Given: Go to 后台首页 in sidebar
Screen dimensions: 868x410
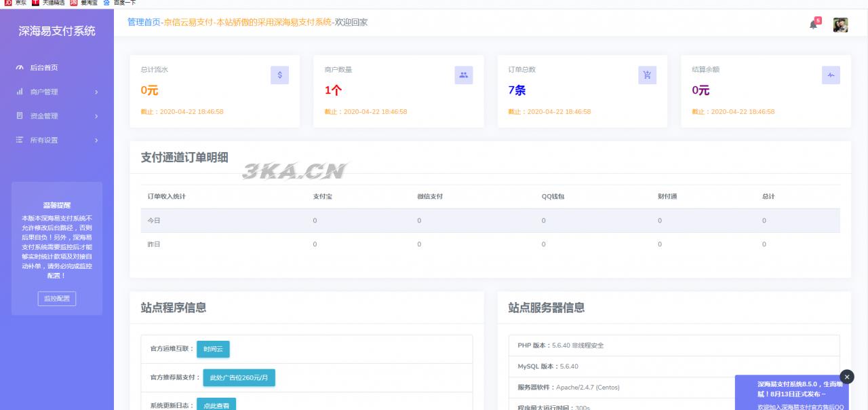Looking at the screenshot, I should 44,68.
